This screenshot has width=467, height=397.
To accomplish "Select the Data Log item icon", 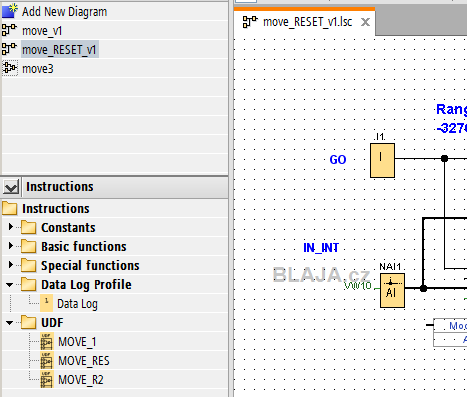I will pyautogui.click(x=46, y=303).
